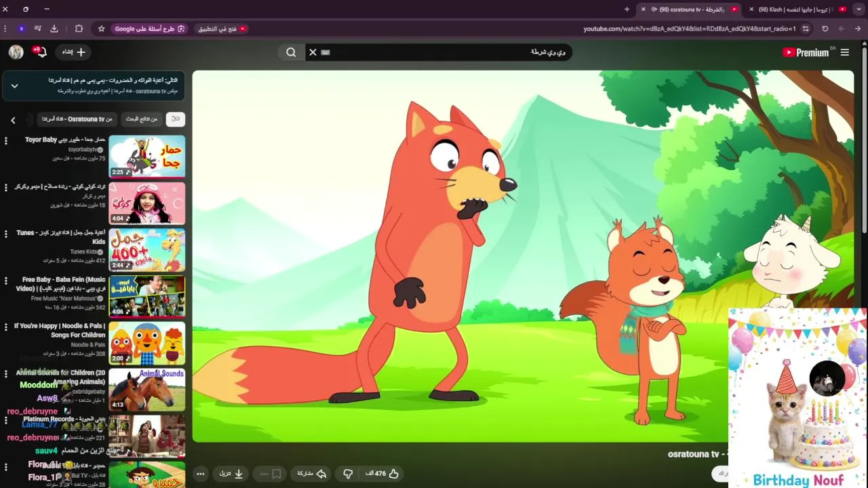This screenshot has height=488, width=868.
Task: Open the media controls music-note icon
Action: 37,28
